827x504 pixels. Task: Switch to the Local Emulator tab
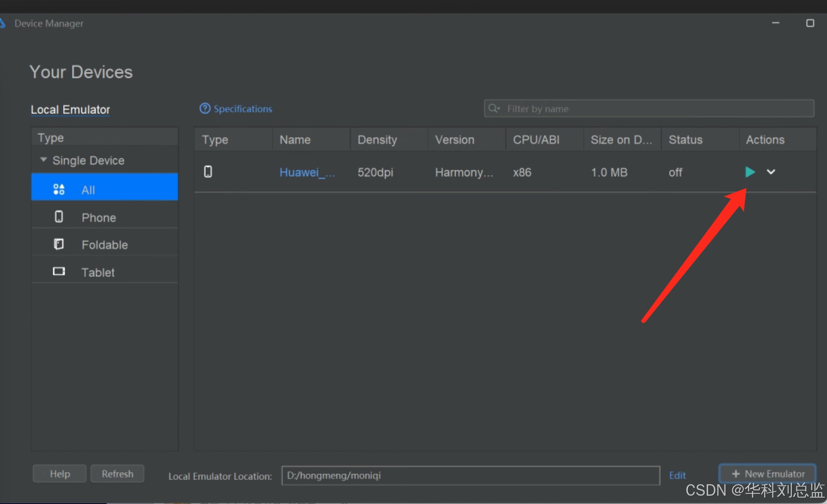70,109
